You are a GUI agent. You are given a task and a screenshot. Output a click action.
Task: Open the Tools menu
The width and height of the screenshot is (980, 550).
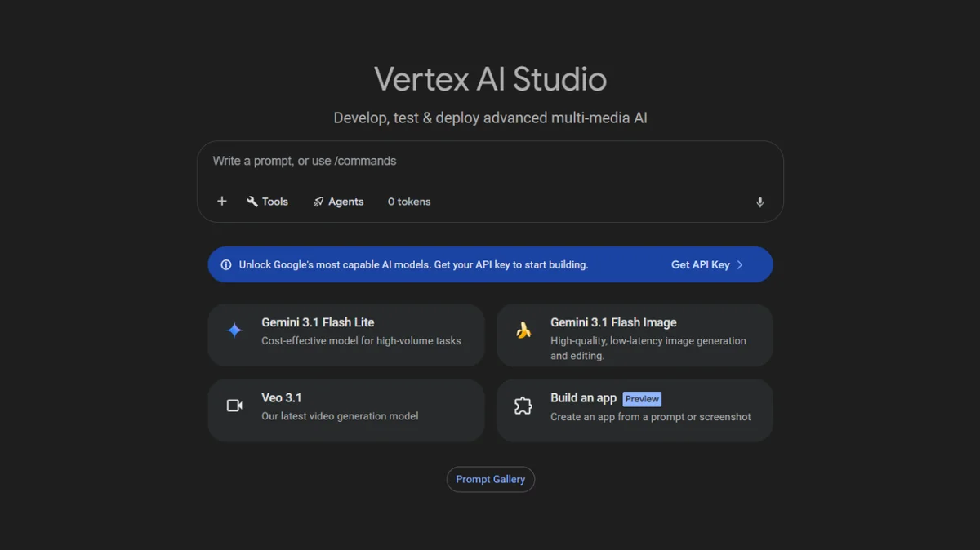[x=267, y=201]
